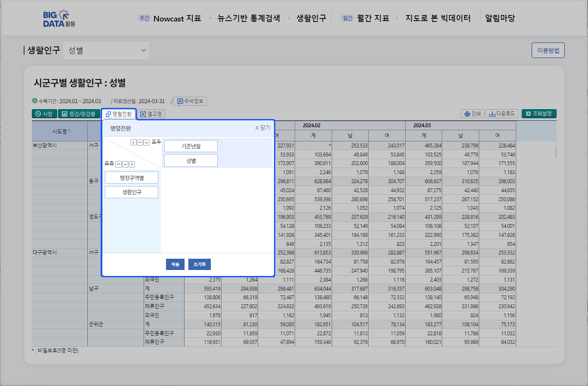Open the 증감/증감률 chart option
The height and width of the screenshot is (386, 588).
[x=79, y=114]
